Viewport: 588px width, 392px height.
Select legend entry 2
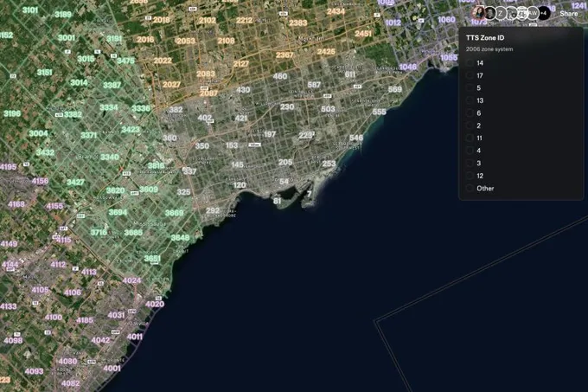(x=473, y=125)
